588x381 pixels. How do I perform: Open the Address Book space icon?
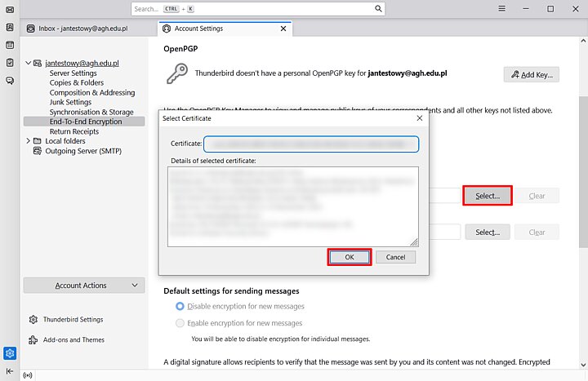(10, 28)
